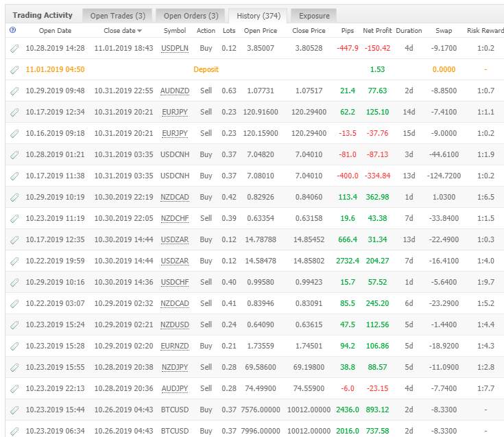The width and height of the screenshot is (504, 437).
Task: Switch to the Open Trades (3) tab
Action: click(x=117, y=16)
